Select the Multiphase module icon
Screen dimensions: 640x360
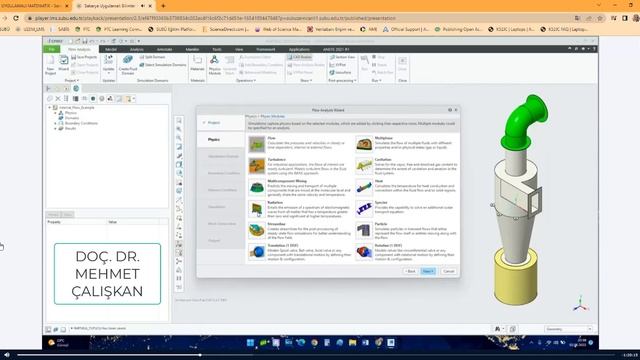coord(364,144)
